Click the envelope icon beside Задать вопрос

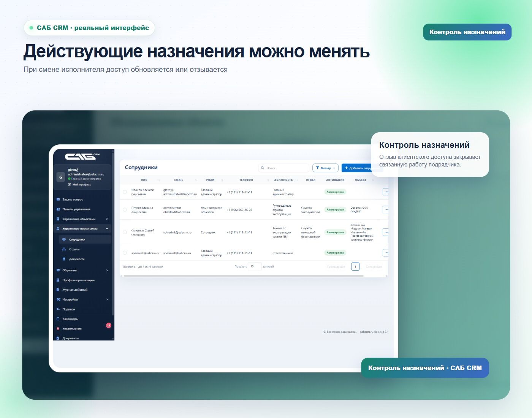58,199
